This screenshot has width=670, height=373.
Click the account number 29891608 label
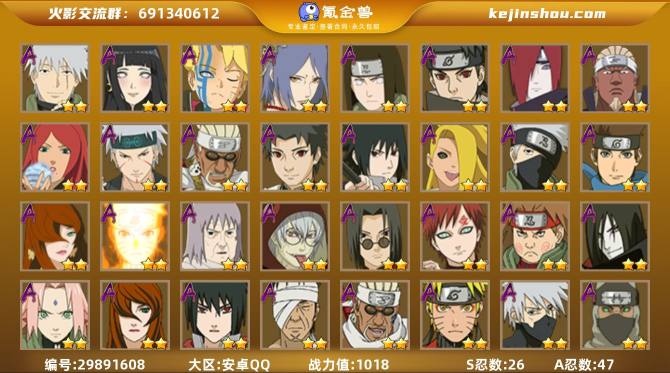click(95, 364)
